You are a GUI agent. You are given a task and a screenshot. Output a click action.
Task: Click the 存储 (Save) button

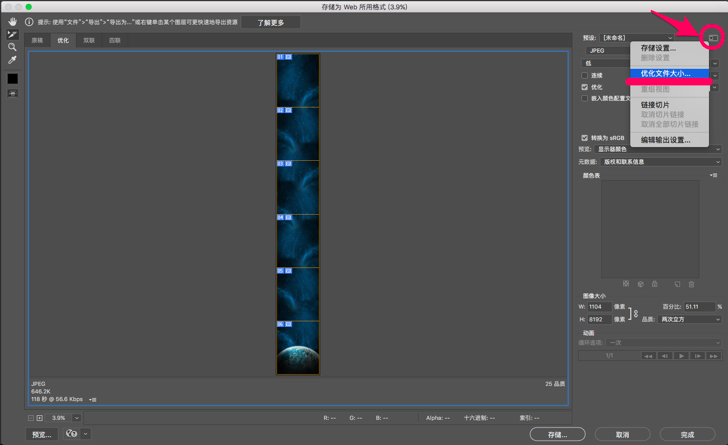click(557, 434)
